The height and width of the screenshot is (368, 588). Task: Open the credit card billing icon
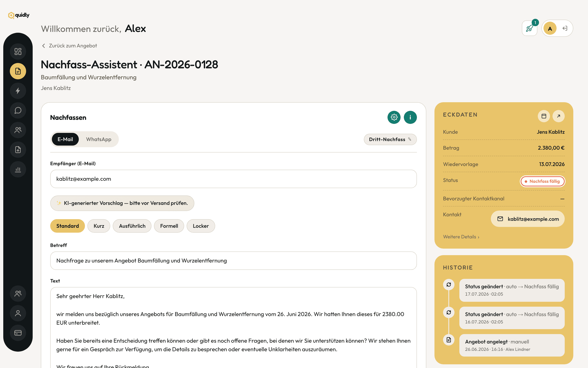(18, 333)
